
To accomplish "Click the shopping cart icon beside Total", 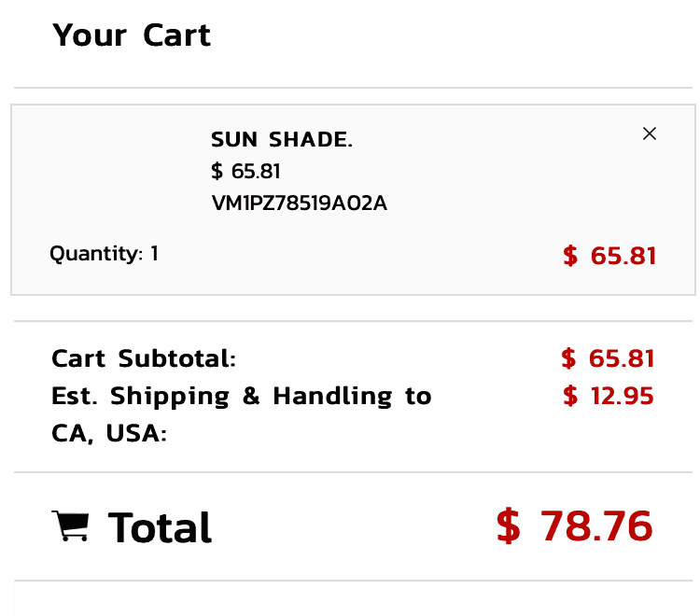I will click(71, 526).
